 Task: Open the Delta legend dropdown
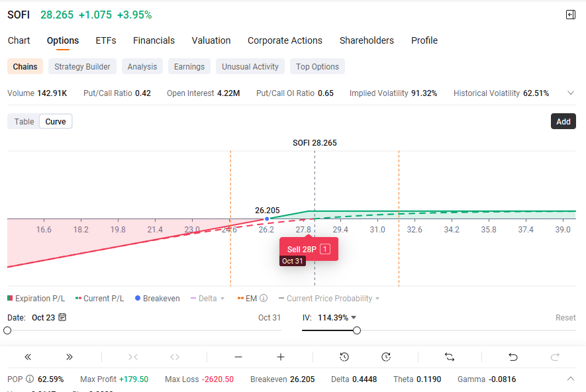click(x=208, y=298)
